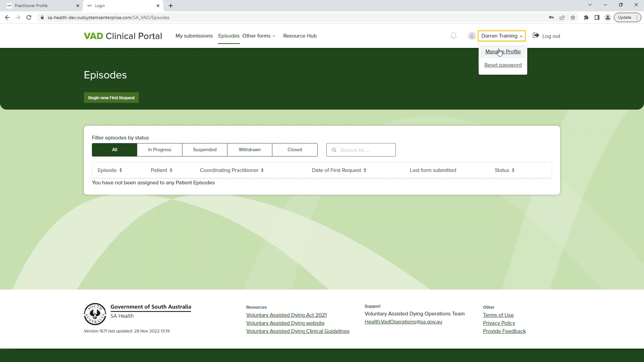Select Manage Profile from the account menu
Screen dimensions: 644x362
tap(503, 52)
